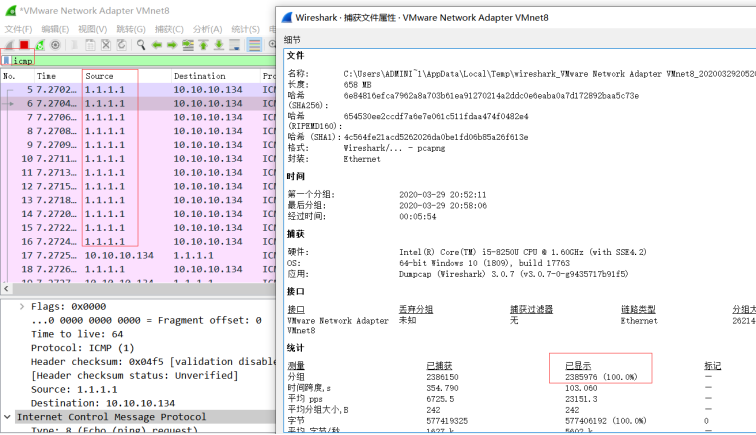The height and width of the screenshot is (435, 756).
Task: Click packet list horizontal scrollbar left arrow
Action: (6, 288)
